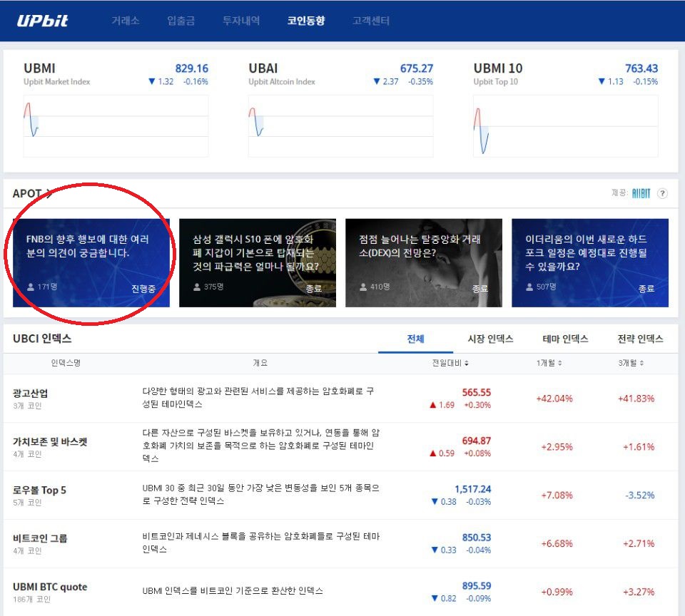The height and width of the screenshot is (616, 685).
Task: Click the 진행중 status on FNB card
Action: [143, 289]
